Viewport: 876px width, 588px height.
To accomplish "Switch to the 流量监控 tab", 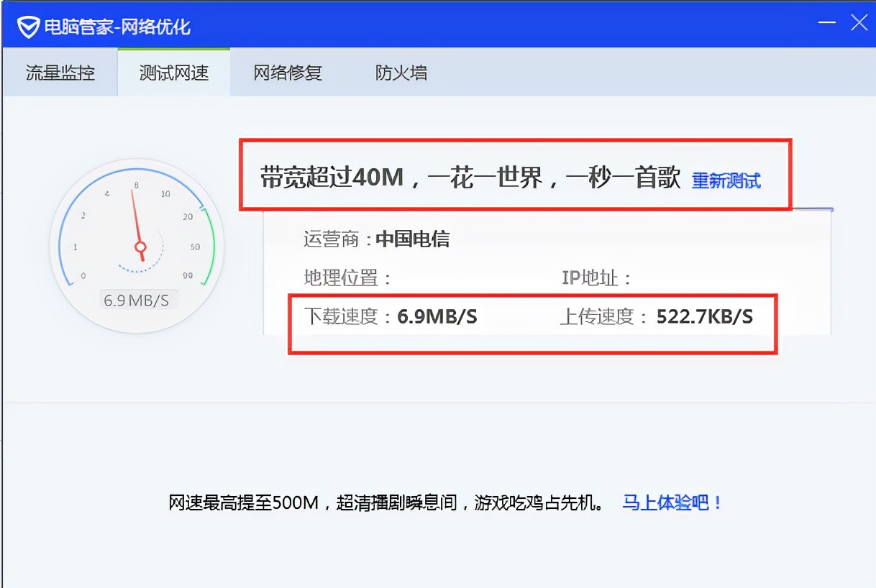I will [59, 72].
